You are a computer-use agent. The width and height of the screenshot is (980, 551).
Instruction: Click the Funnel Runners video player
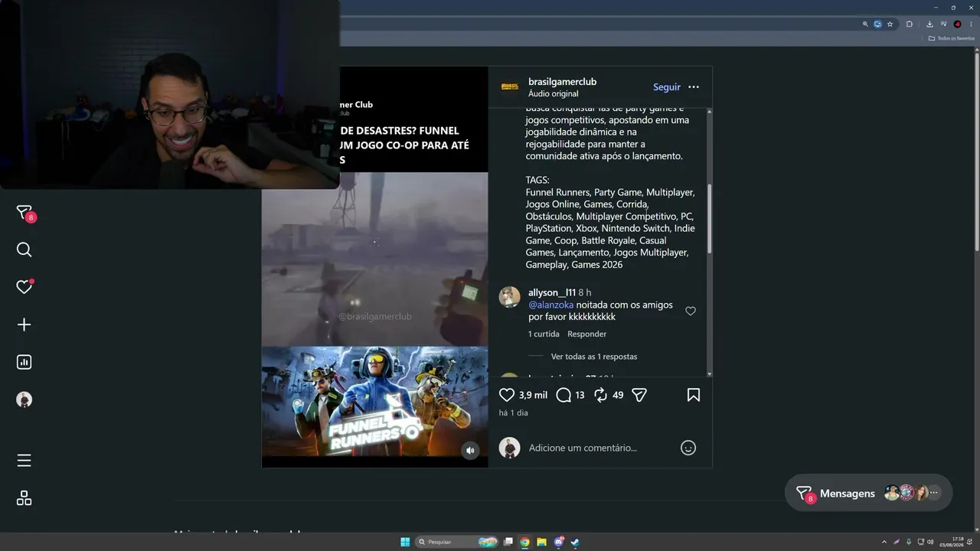tap(375, 267)
